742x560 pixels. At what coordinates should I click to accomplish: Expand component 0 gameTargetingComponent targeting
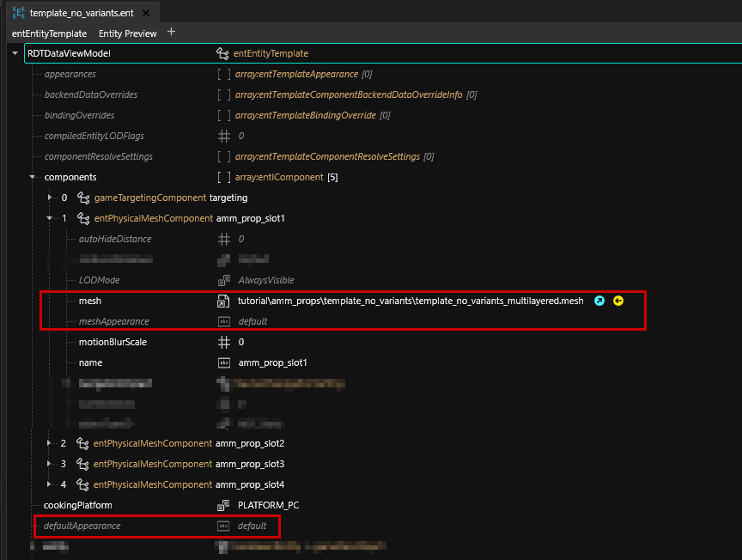[50, 198]
